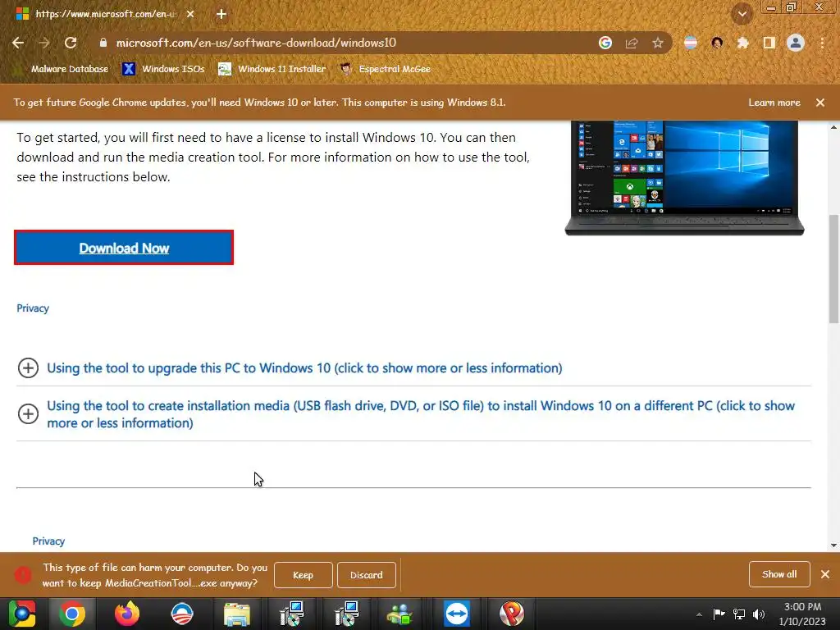This screenshot has height=630, width=840.
Task: Open the Chrome profile avatar
Action: point(796,43)
